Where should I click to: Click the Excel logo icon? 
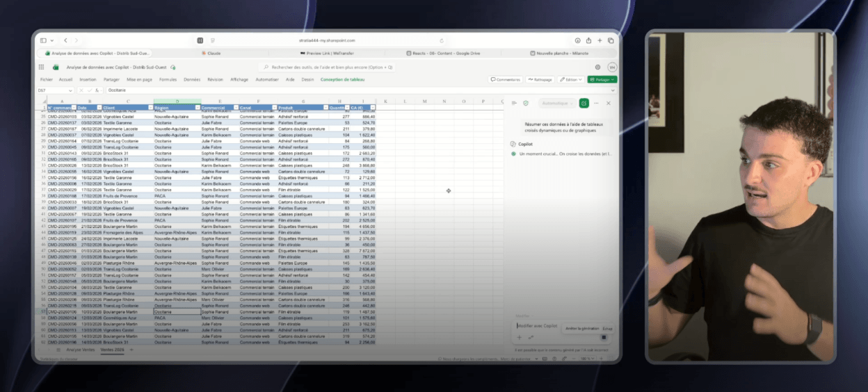[56, 67]
